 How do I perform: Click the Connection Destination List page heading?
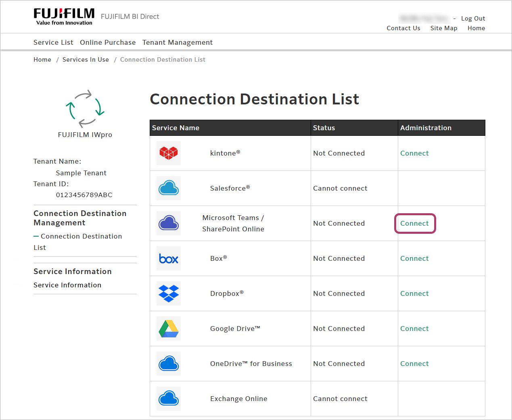click(x=255, y=99)
